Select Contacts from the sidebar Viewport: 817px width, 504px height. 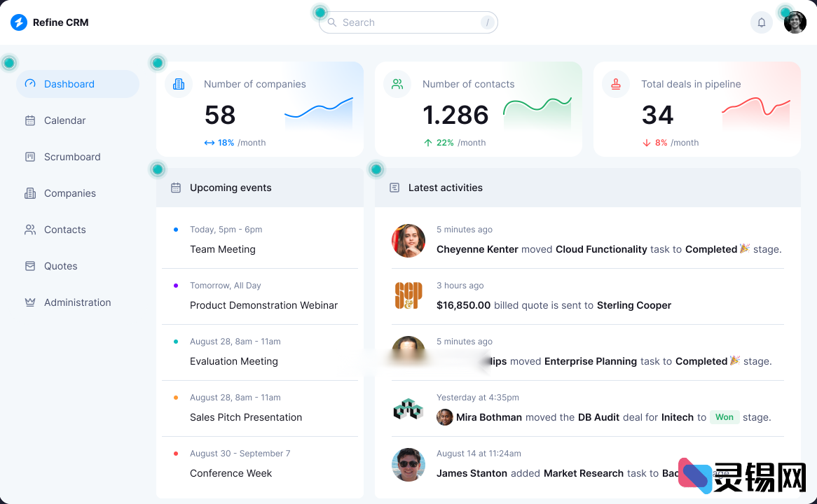(x=64, y=230)
